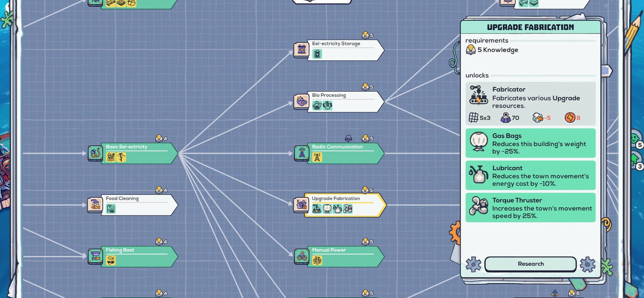Click the Manual Power bicycle icon

(x=301, y=256)
